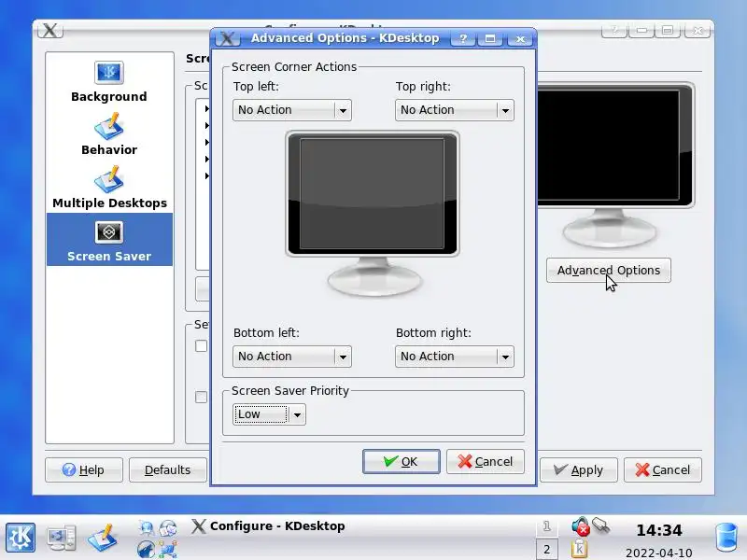Click the Help button

tap(84, 470)
